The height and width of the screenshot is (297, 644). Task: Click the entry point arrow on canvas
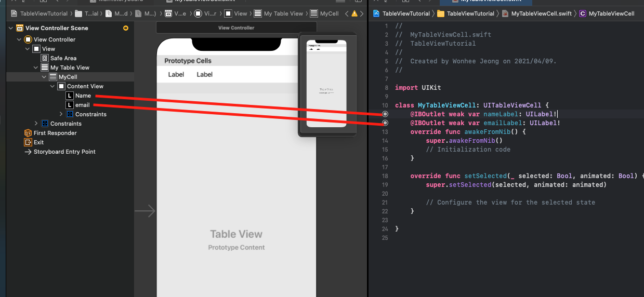[145, 211]
